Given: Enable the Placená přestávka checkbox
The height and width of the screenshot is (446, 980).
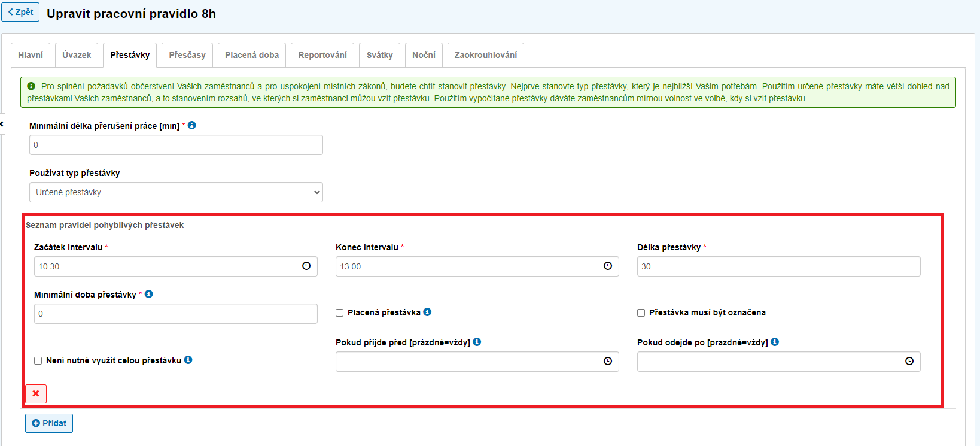Looking at the screenshot, I should [x=340, y=312].
